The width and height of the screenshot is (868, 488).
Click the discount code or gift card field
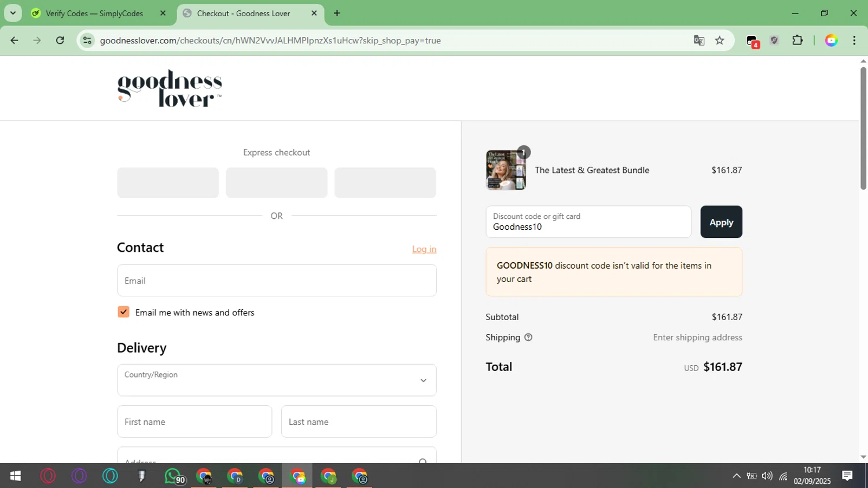[589, 222]
